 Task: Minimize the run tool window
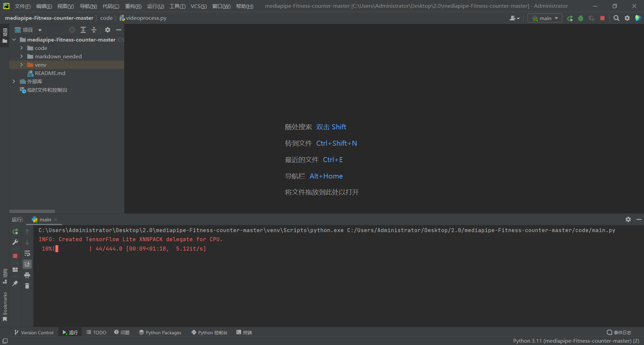(x=639, y=219)
